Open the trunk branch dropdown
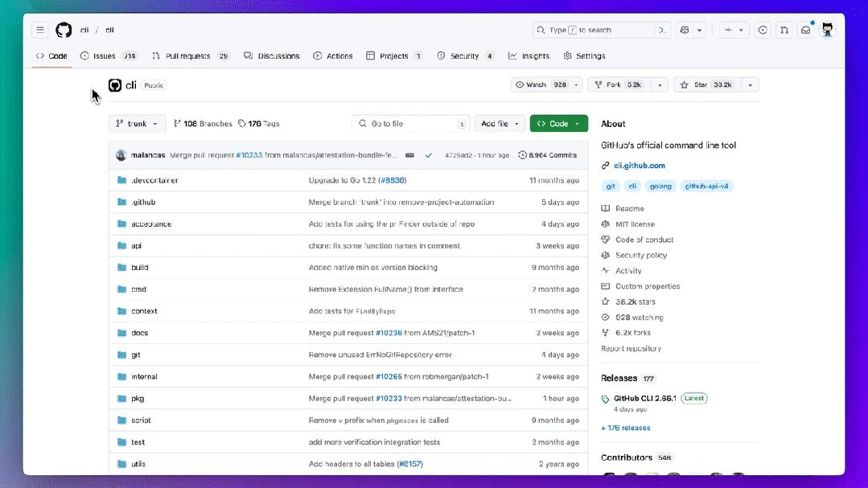Image resolution: width=868 pixels, height=488 pixels. 137,123
